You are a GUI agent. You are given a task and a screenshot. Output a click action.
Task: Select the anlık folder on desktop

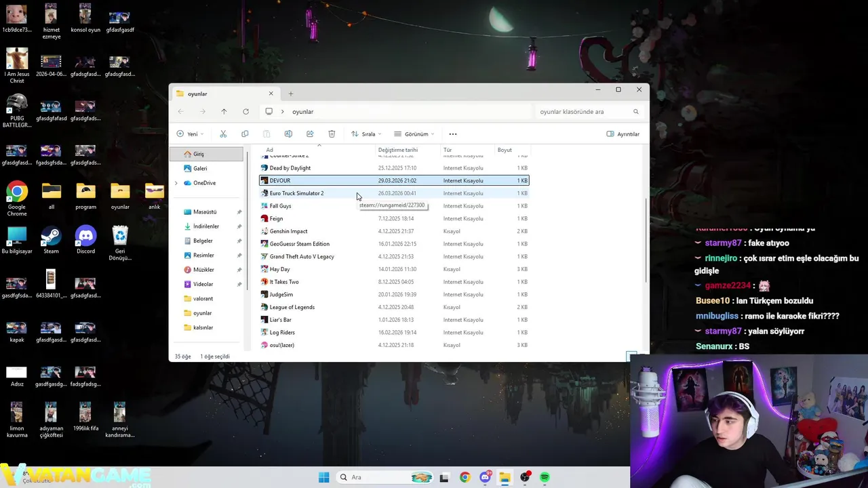154,196
